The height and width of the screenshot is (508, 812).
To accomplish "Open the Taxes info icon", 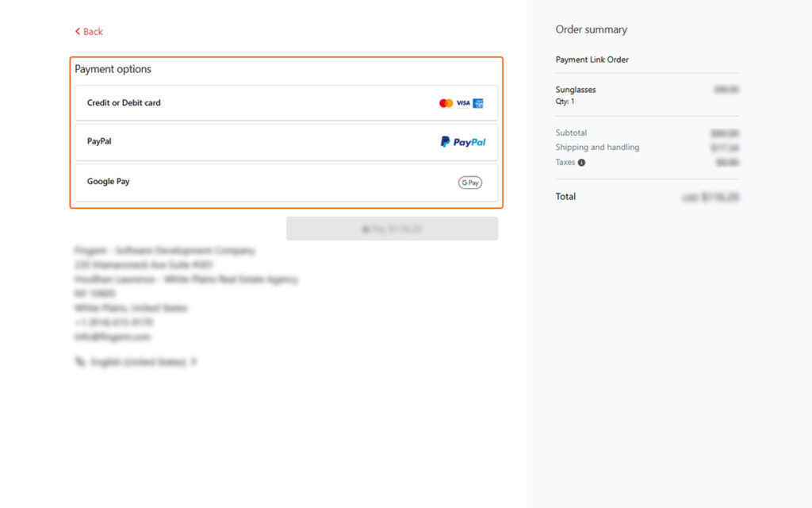I will click(x=581, y=163).
